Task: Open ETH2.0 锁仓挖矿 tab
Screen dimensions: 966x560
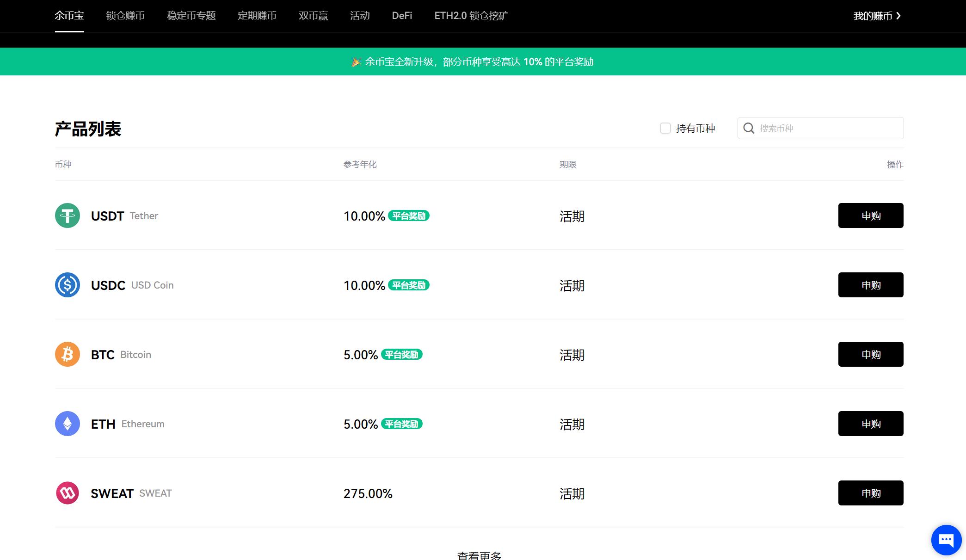Action: 471,16
